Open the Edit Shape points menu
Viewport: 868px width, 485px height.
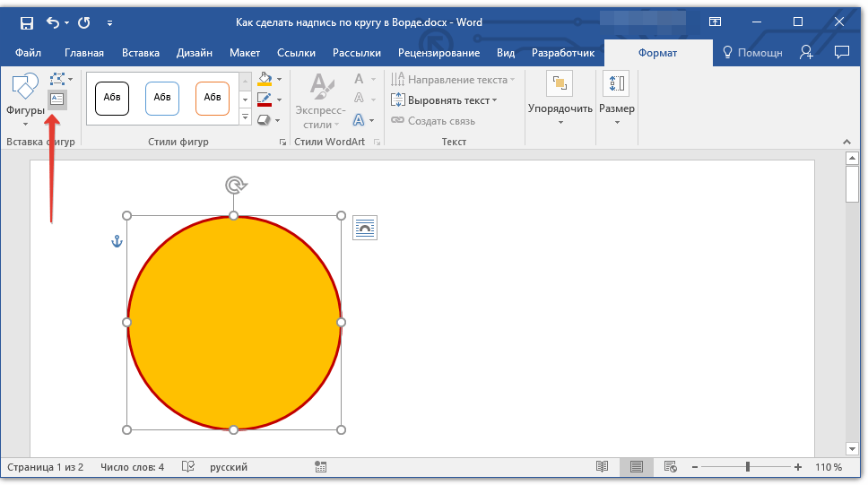click(59, 80)
